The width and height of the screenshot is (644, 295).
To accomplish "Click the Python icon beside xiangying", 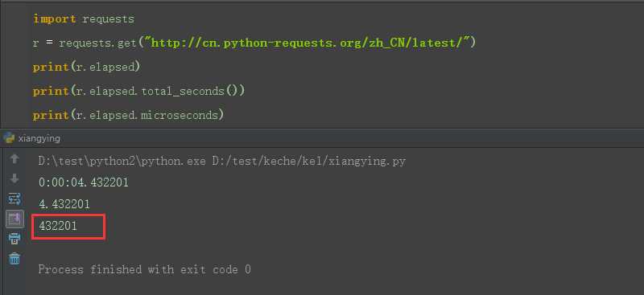I will pos(8,138).
